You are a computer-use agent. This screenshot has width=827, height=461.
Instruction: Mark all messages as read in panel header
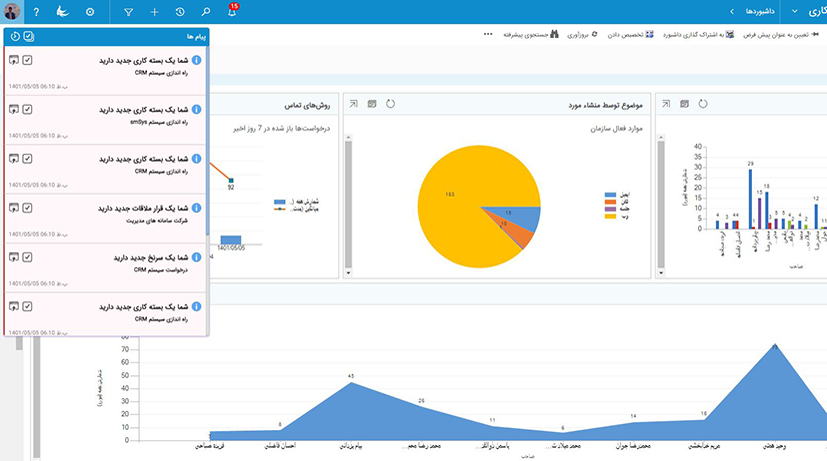28,36
